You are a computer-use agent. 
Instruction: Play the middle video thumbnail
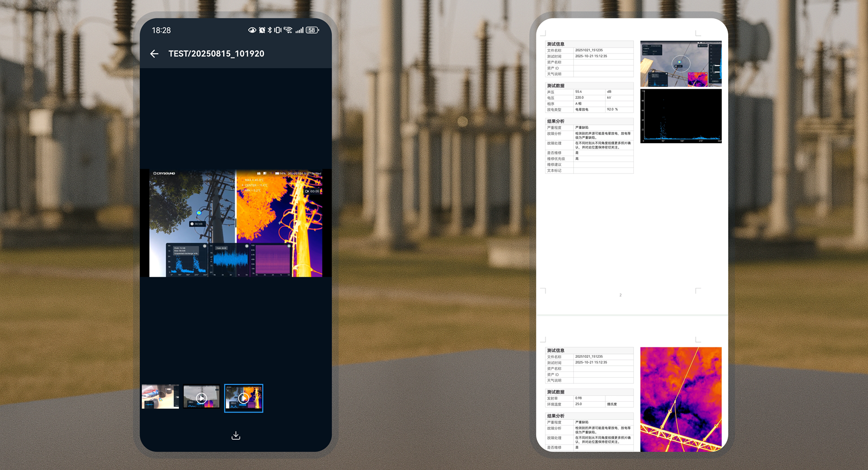point(202,398)
